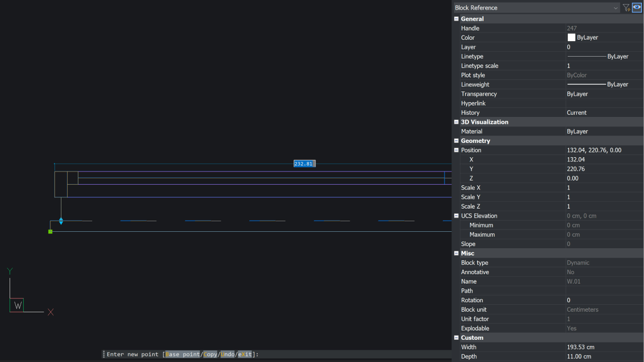Click the blue diamond stretch grip
Screen dimensions: 644x362
tap(61, 221)
